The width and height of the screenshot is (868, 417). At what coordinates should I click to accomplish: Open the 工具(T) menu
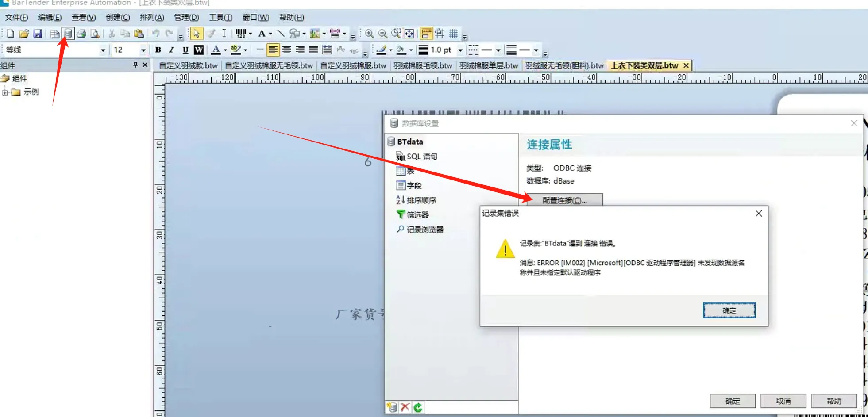tap(220, 17)
